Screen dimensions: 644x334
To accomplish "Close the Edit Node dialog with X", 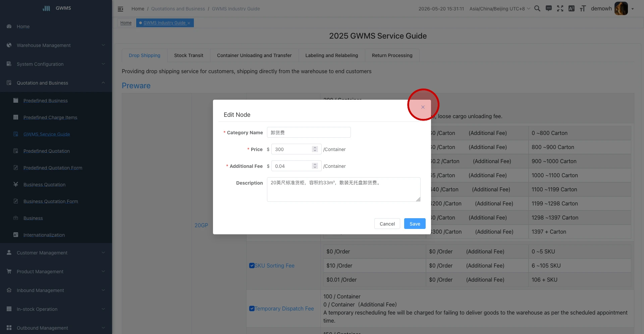I will click(423, 107).
